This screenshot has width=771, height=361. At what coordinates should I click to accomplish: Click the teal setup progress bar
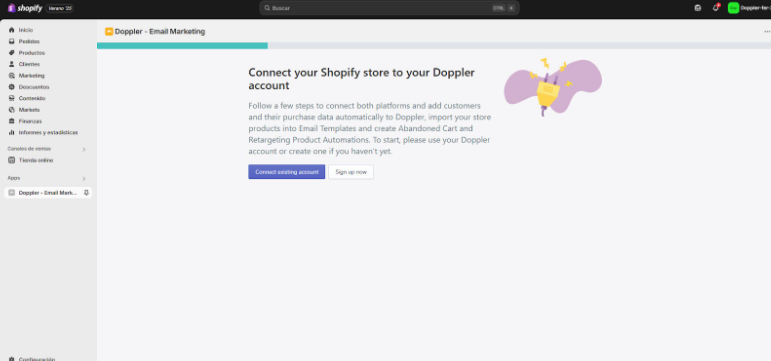182,46
